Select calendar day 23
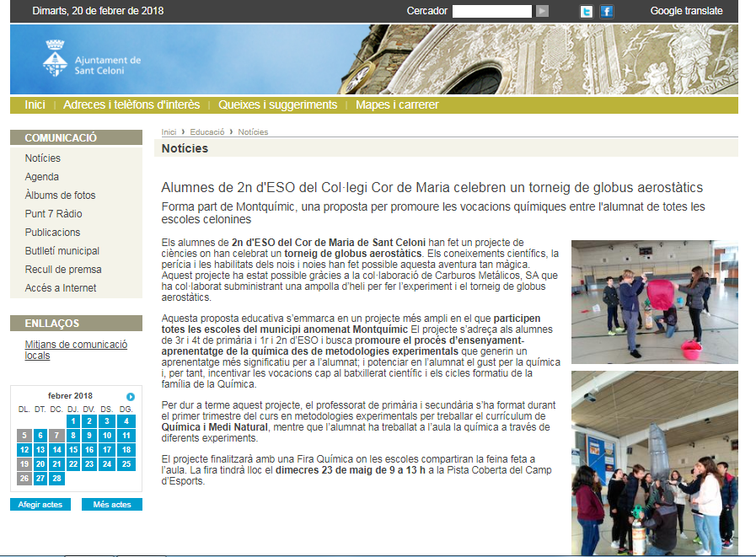 [x=89, y=464]
